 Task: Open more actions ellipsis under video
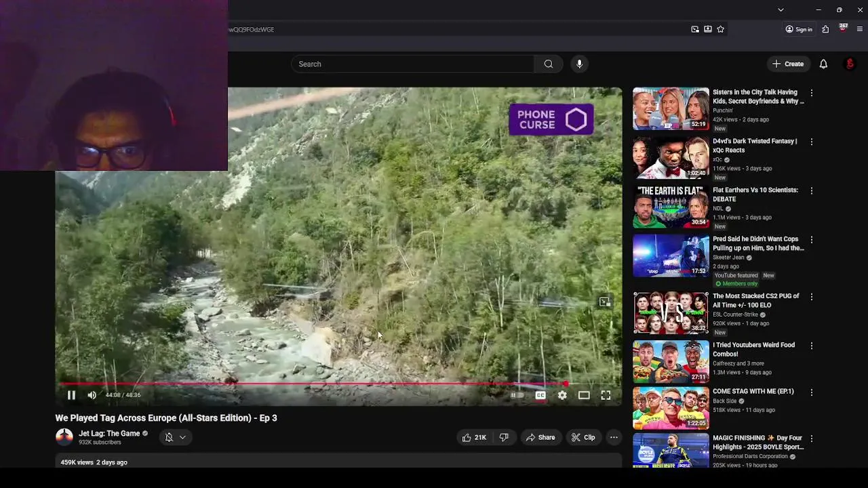(x=614, y=437)
